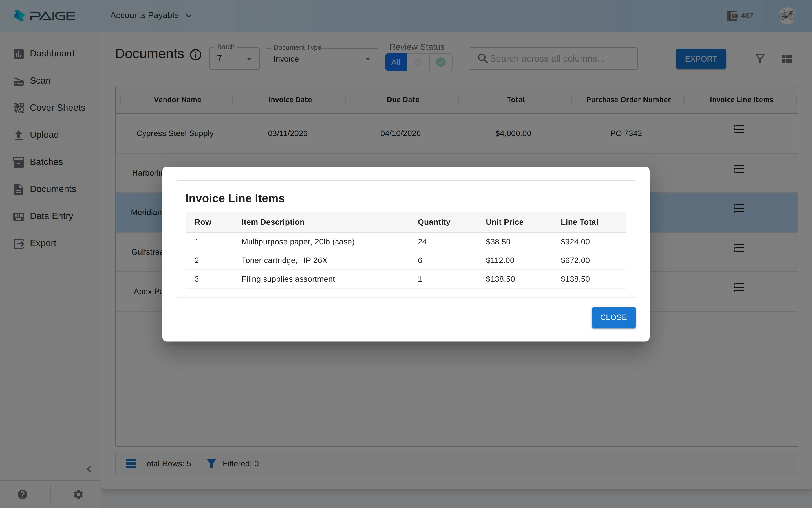Toggle the green reviewed status filter

[x=441, y=62]
